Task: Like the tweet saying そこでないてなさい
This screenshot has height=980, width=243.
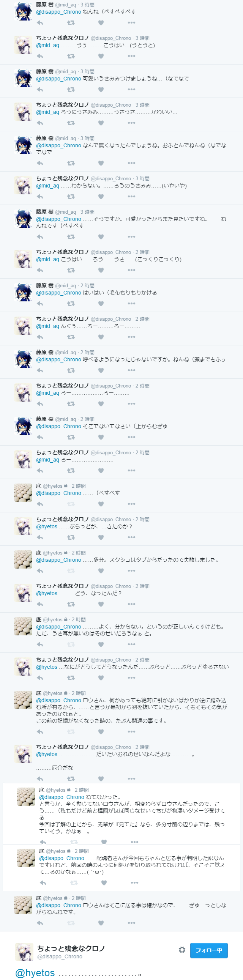Action: (x=101, y=437)
